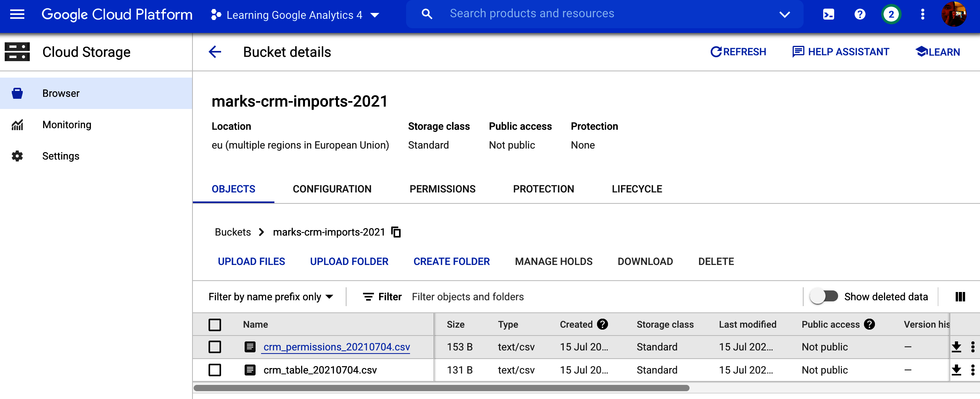The width and height of the screenshot is (980, 399).
Task: Open the project selector Learning Google Analytics 4
Action: (295, 15)
